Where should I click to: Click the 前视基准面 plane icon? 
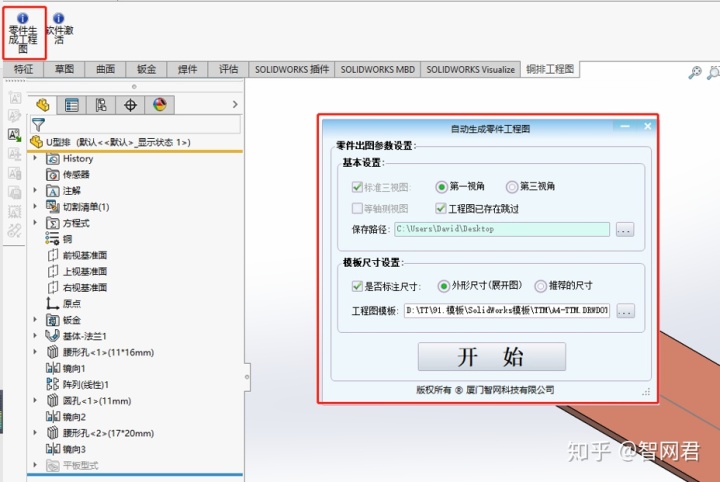pyautogui.click(x=53, y=255)
